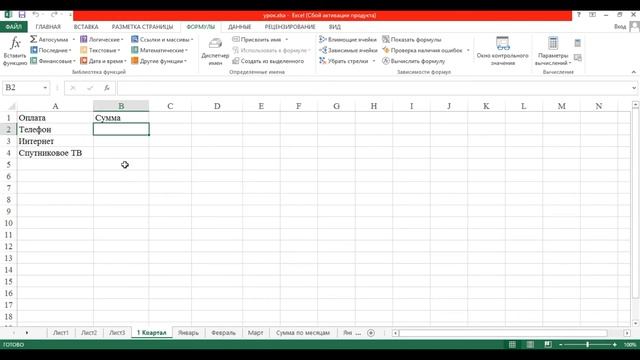Open Text (Текстовые) functions list
The width and height of the screenshot is (640, 360).
[100, 50]
